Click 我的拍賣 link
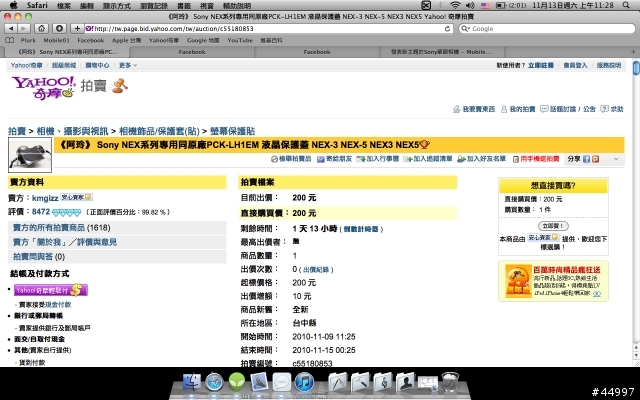640x400 pixels. coord(518,109)
